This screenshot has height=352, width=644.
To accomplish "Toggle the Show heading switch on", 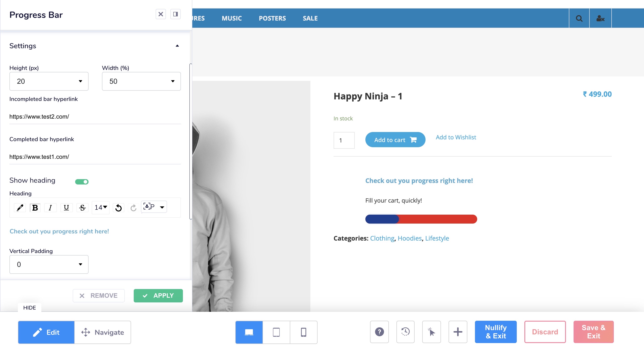I will click(82, 182).
